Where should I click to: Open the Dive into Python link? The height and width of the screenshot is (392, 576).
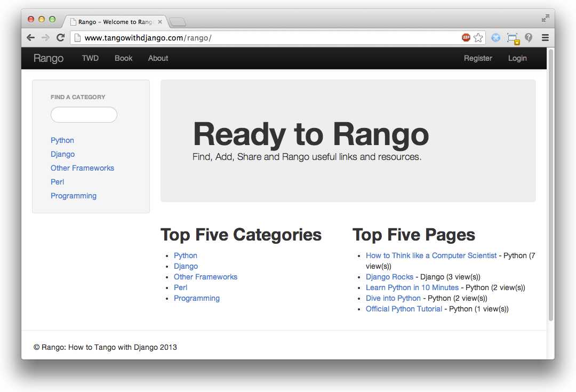(x=393, y=298)
